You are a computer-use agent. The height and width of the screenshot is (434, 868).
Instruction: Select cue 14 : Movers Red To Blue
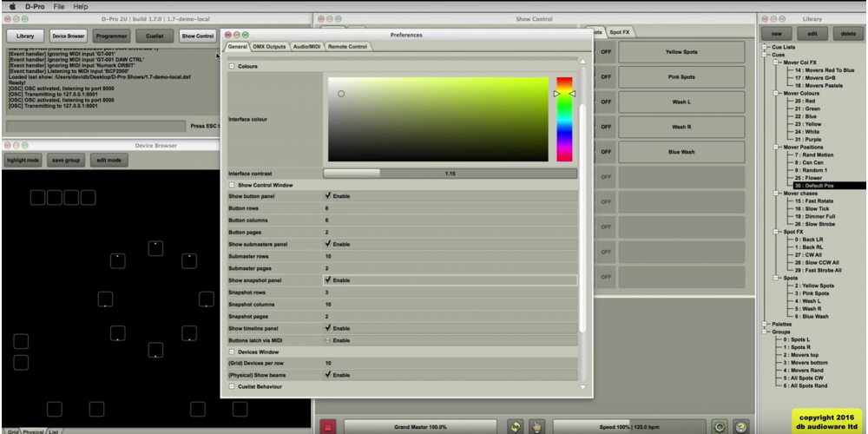coord(825,70)
